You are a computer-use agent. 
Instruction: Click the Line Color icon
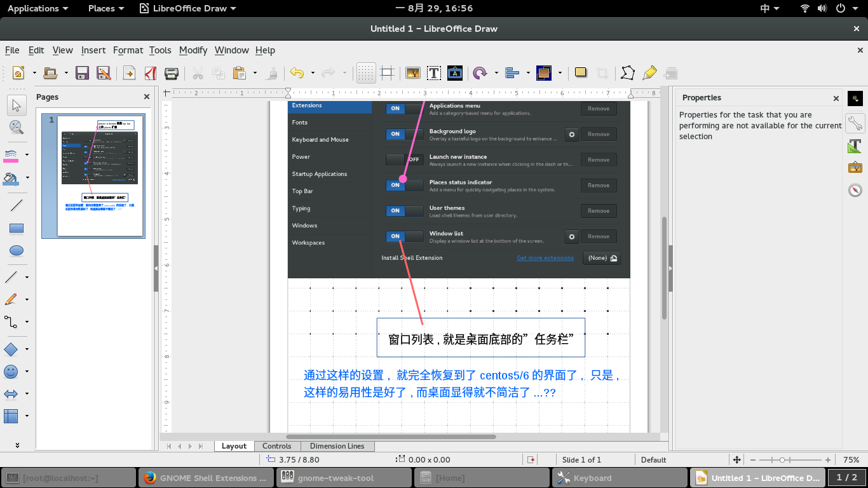coord(11,154)
